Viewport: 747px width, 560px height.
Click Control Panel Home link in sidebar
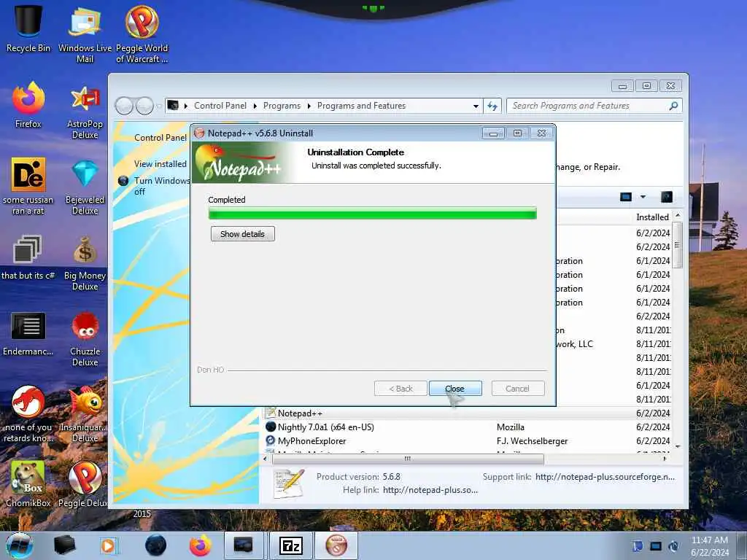click(x=160, y=138)
